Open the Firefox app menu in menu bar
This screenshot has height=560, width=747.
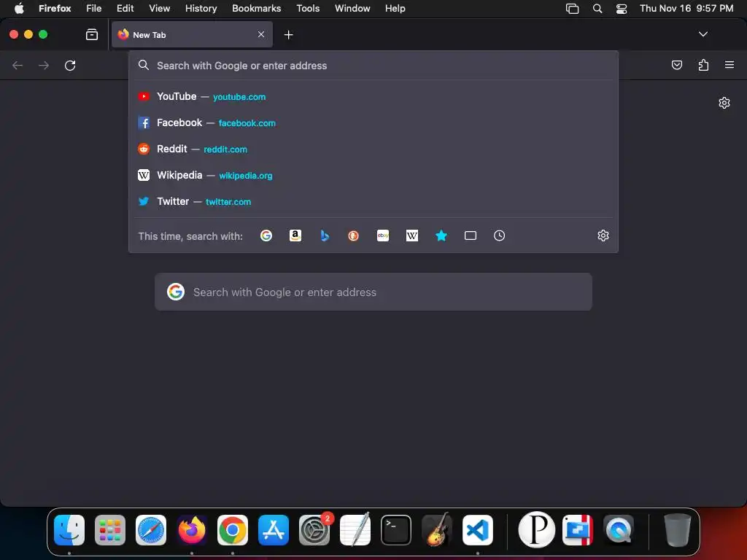tap(55, 8)
